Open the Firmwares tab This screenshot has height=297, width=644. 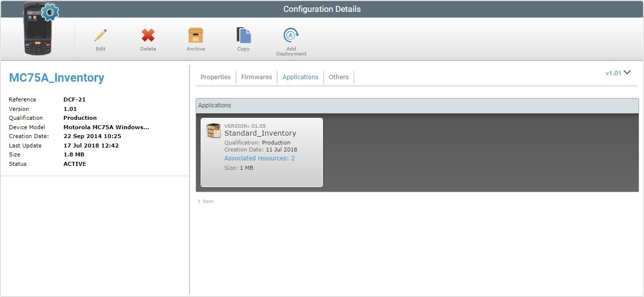256,77
